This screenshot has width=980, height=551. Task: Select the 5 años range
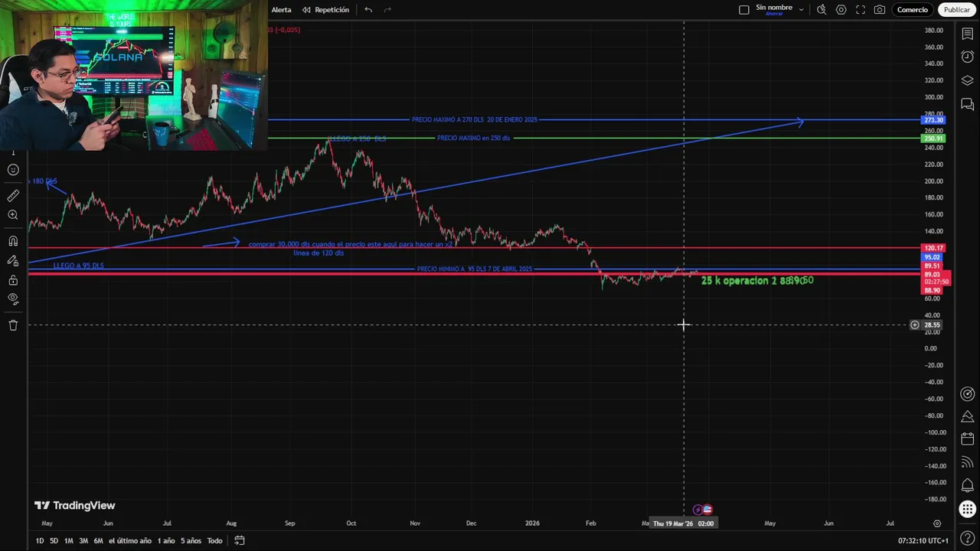(191, 541)
